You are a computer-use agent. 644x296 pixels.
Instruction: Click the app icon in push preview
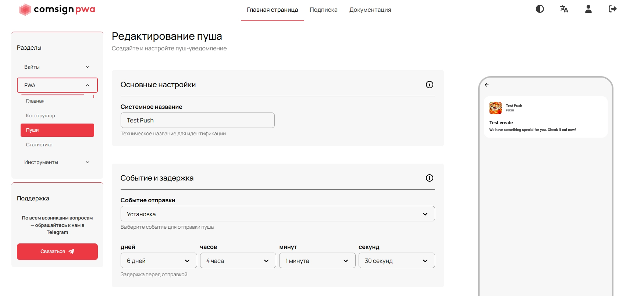(x=495, y=108)
